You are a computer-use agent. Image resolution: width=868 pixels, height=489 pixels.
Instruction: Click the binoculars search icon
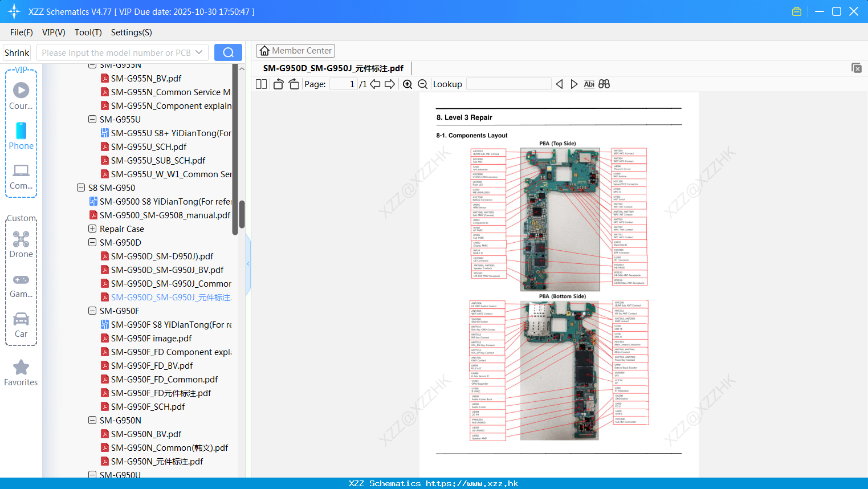[x=604, y=84]
